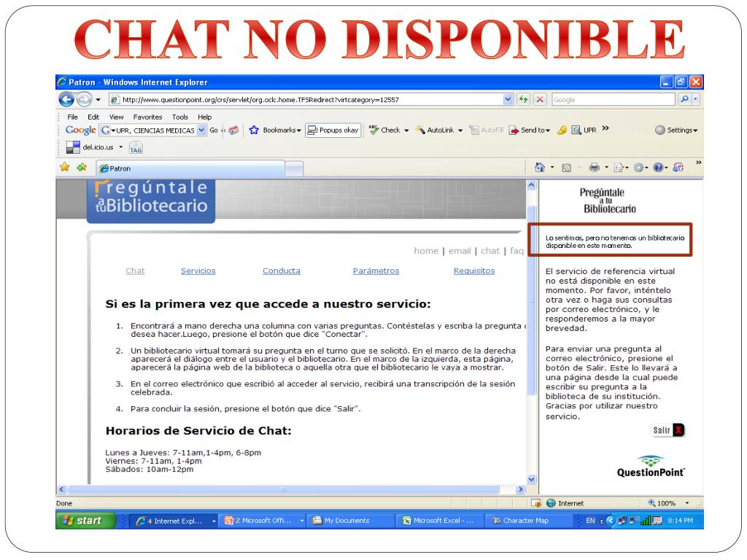Click the page vertical scrollbar down arrow
The width and height of the screenshot is (747, 560).
532,480
